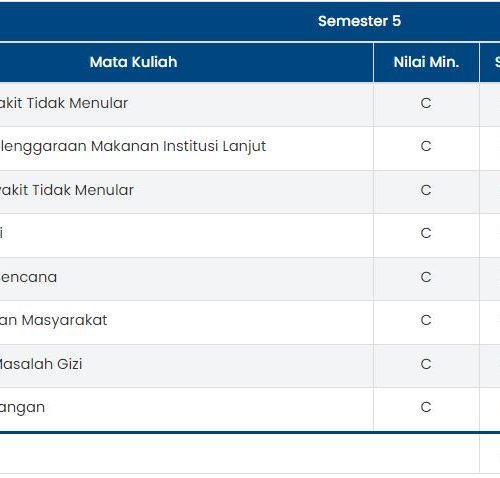500x478 pixels.
Task: Select grade C in the 'encana' row
Action: pos(426,277)
